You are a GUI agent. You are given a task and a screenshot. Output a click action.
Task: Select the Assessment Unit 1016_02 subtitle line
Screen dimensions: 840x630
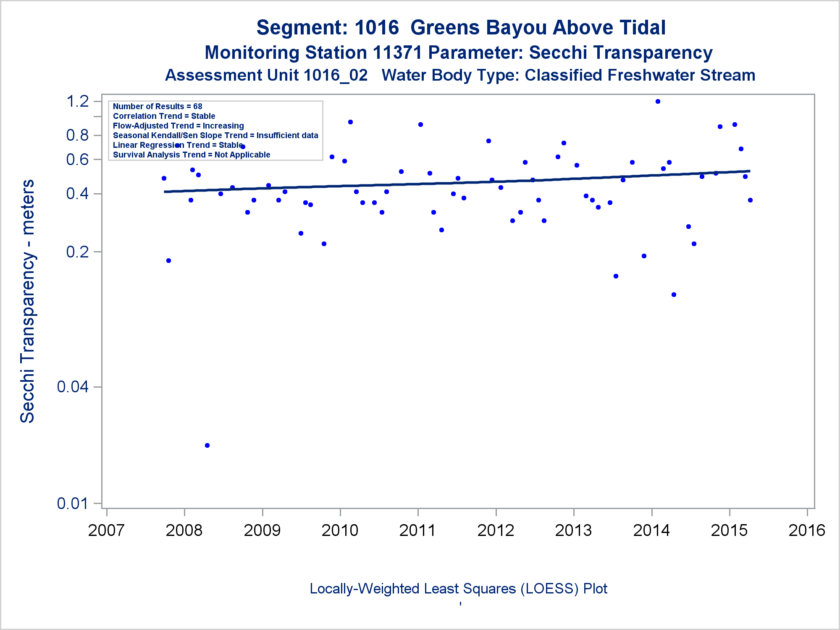coord(460,75)
